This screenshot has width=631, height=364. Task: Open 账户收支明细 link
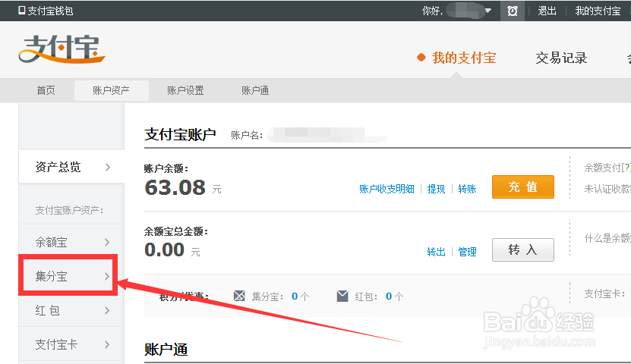[x=386, y=189]
